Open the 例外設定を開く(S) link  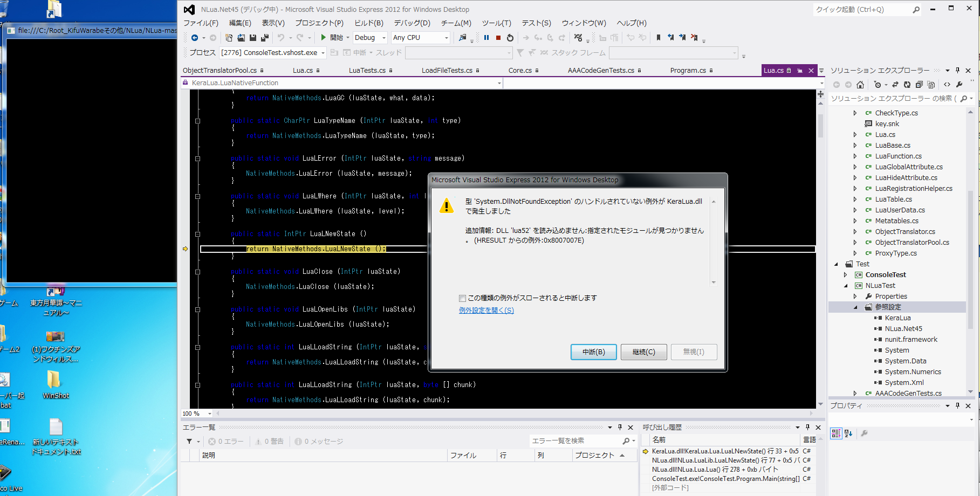486,311
